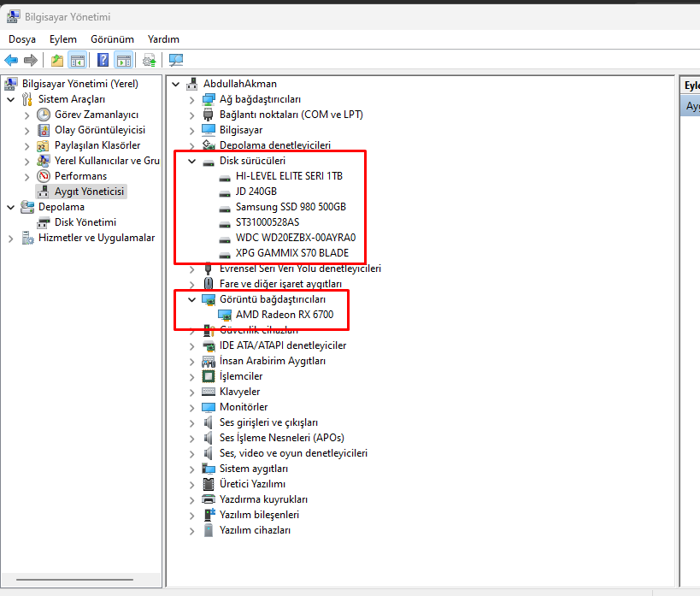Click the Bilgisayar Yönetimi title bar icon
Viewport: 700px width, 596px height.
tap(13, 17)
